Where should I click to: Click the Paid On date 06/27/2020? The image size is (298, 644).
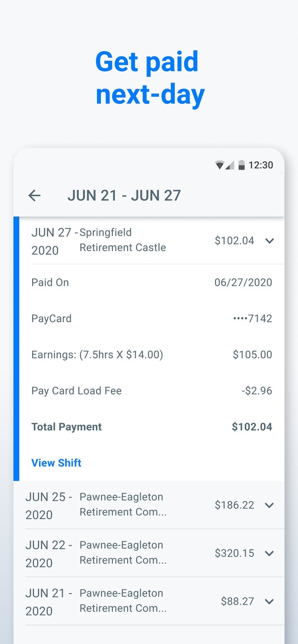pyautogui.click(x=244, y=282)
